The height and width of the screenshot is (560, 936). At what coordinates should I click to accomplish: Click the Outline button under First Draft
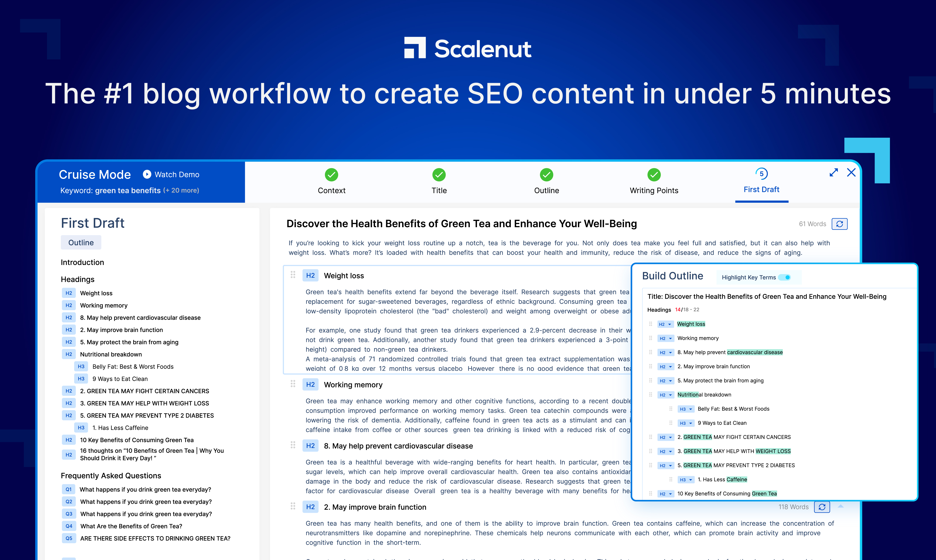81,243
